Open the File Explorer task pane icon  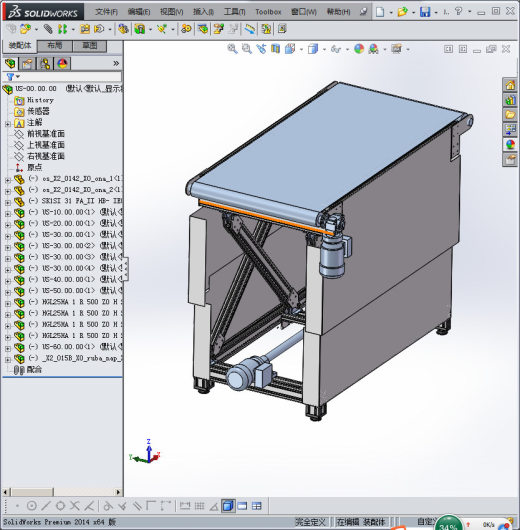(510, 115)
